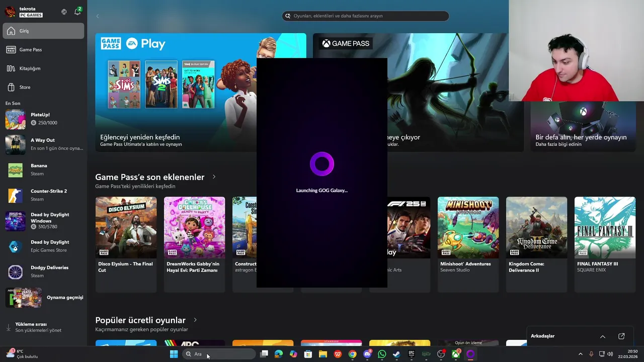Open the Giriş home menu item
Viewport: 644px width, 362px height.
click(43, 31)
